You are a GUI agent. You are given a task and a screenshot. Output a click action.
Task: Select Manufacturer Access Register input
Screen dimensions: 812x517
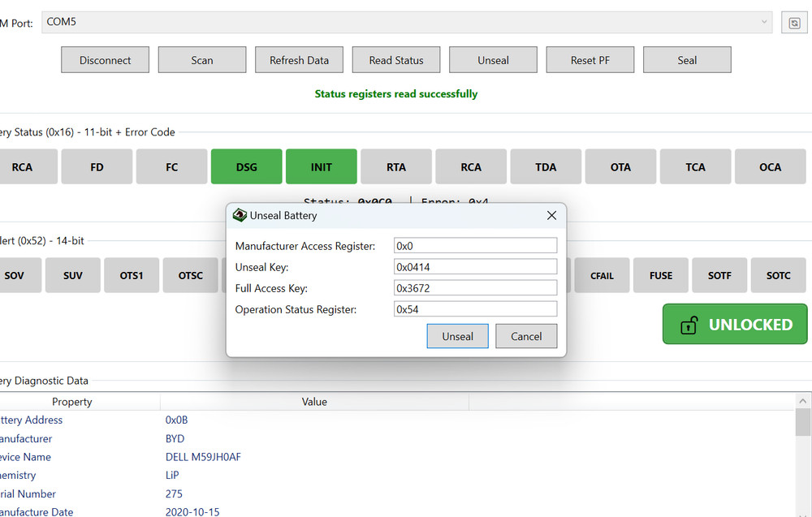point(475,246)
